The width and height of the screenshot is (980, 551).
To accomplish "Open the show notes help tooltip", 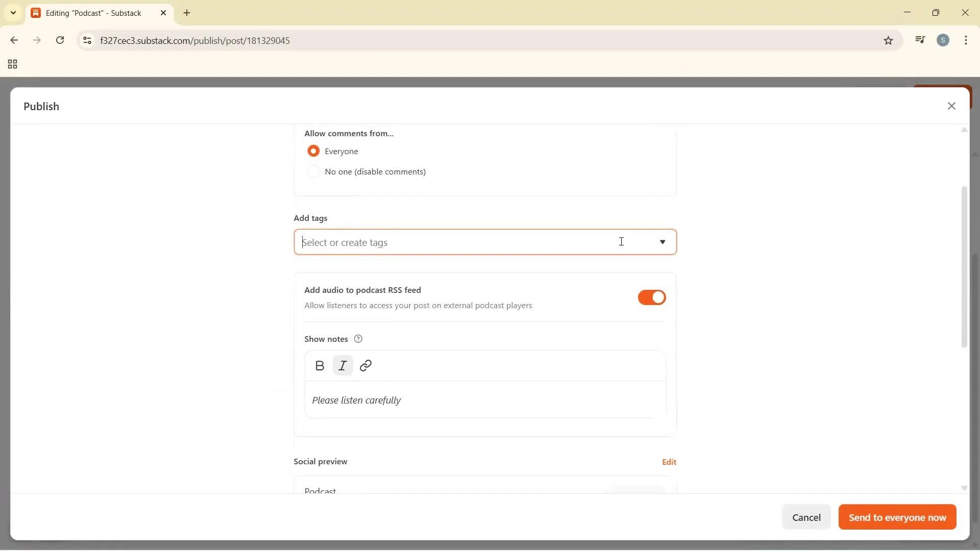I will (358, 338).
